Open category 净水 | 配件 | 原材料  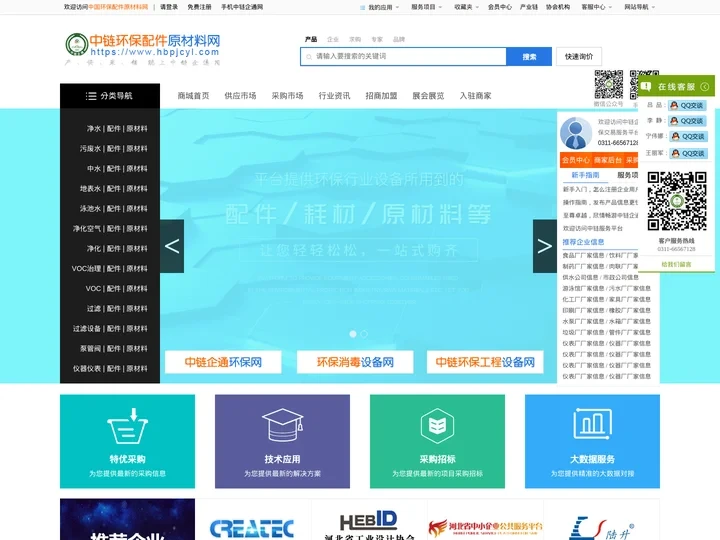click(117, 129)
